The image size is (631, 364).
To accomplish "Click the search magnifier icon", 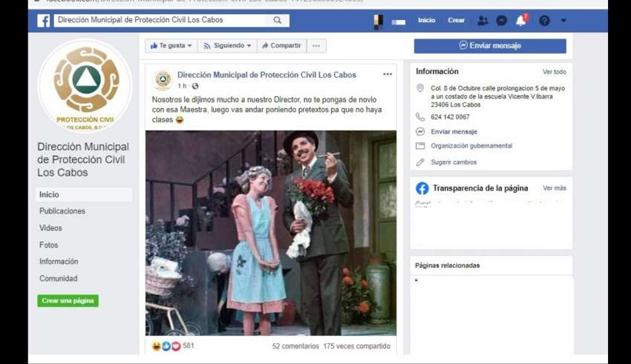I will pos(277,21).
